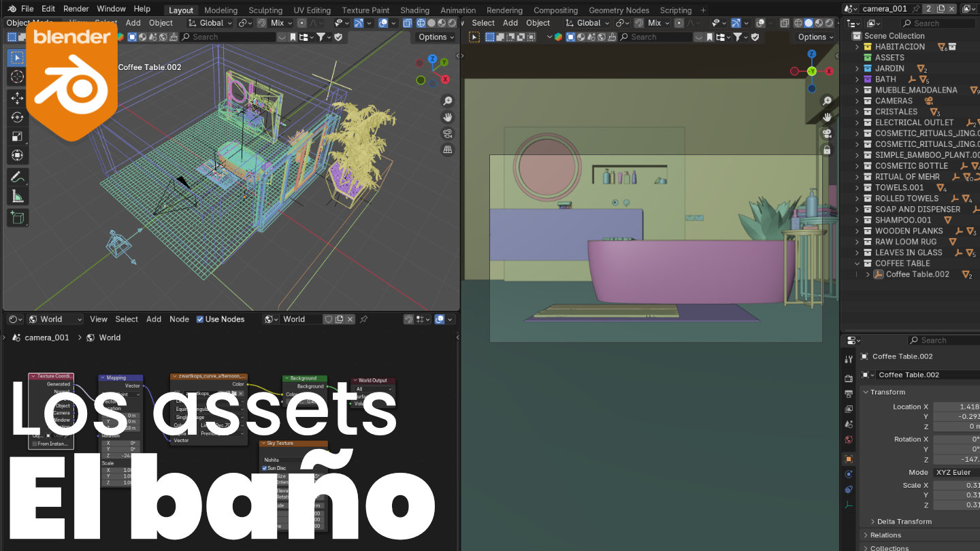The width and height of the screenshot is (980, 551).
Task: Collapse the Transform panel
Action: (x=865, y=392)
